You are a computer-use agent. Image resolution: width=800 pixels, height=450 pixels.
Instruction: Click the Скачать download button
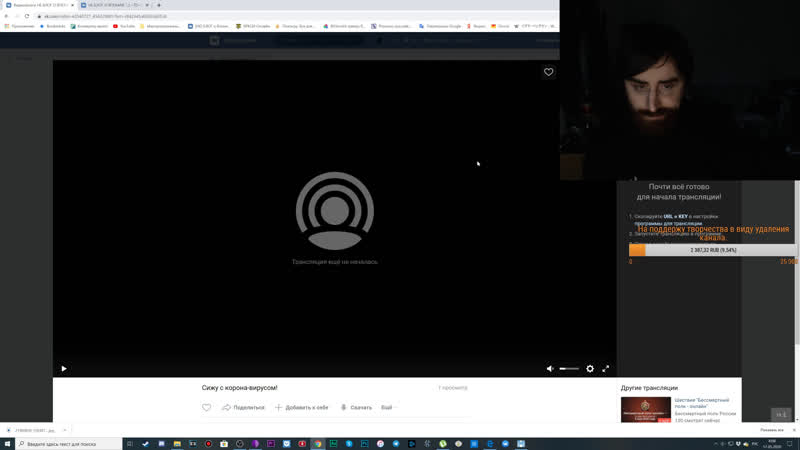[356, 407]
